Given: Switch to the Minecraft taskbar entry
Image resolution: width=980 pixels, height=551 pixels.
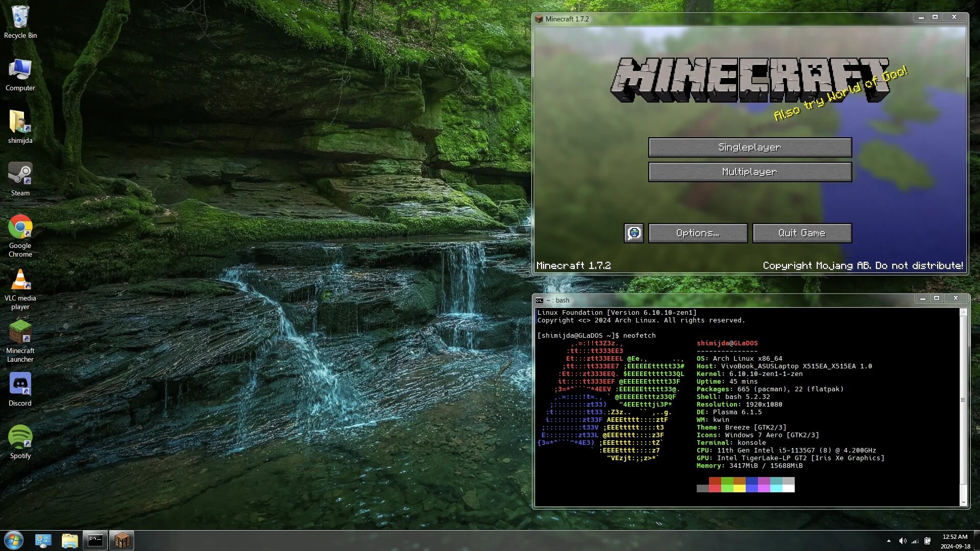Looking at the screenshot, I should click(122, 540).
